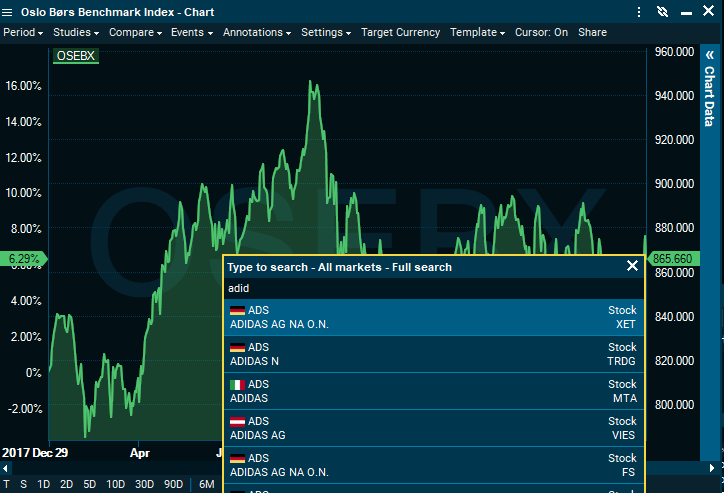The height and width of the screenshot is (493, 724).
Task: Click the Italian flag beside ADS MTA
Action: click(x=237, y=385)
